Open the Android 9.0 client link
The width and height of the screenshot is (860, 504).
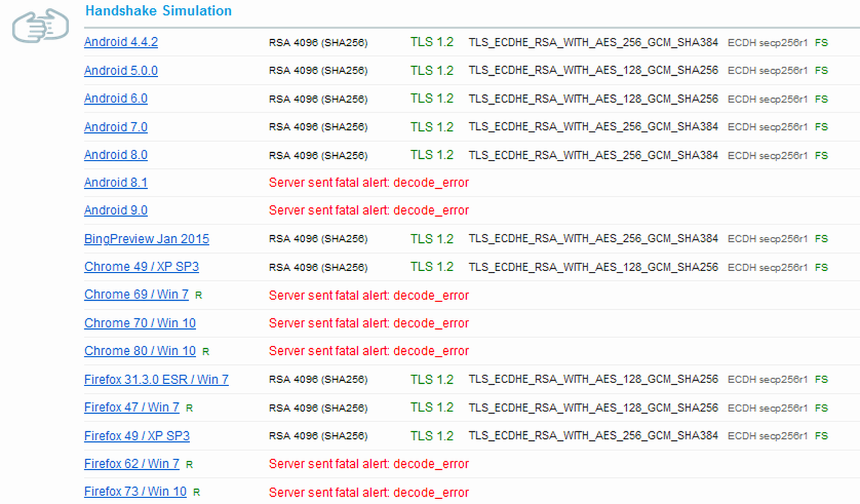(x=115, y=211)
